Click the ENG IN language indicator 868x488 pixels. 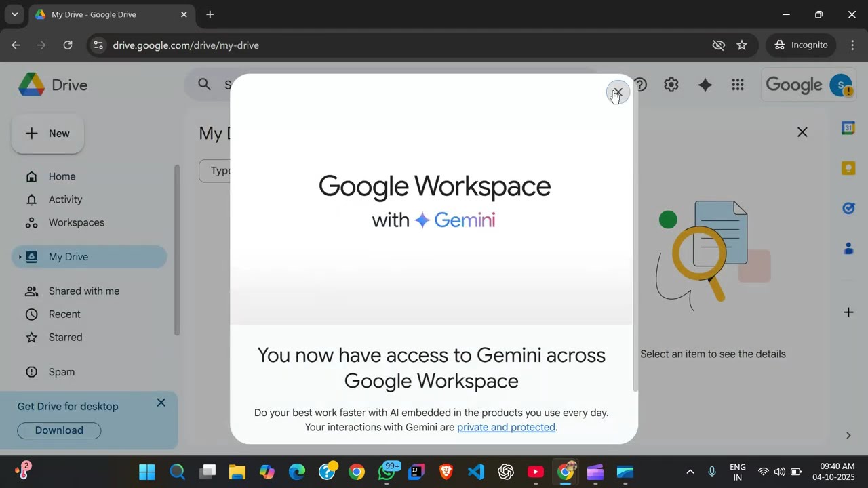pyautogui.click(x=738, y=472)
